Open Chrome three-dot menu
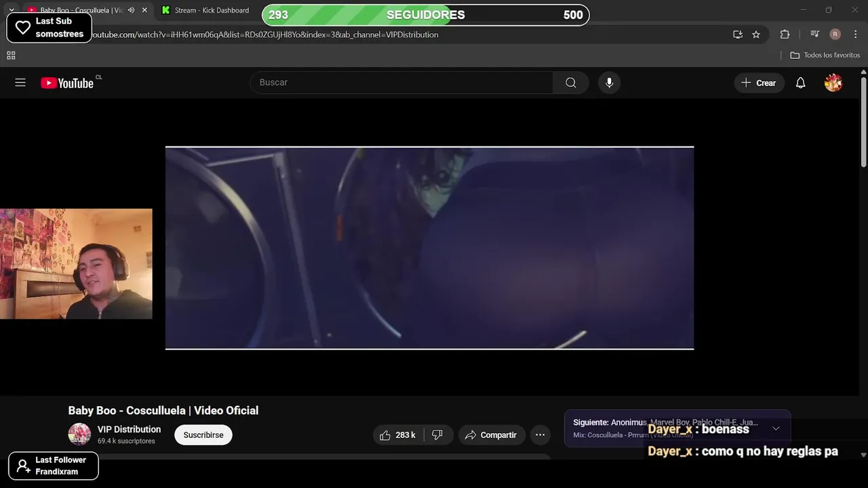 coord(857,35)
